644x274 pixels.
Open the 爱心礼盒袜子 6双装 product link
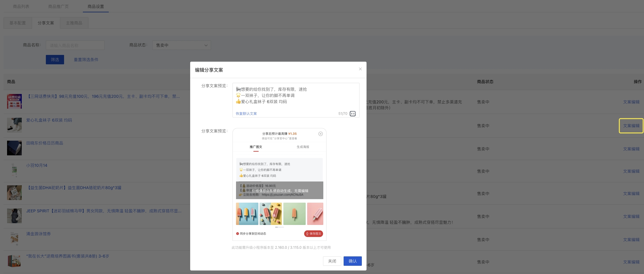coord(49,120)
